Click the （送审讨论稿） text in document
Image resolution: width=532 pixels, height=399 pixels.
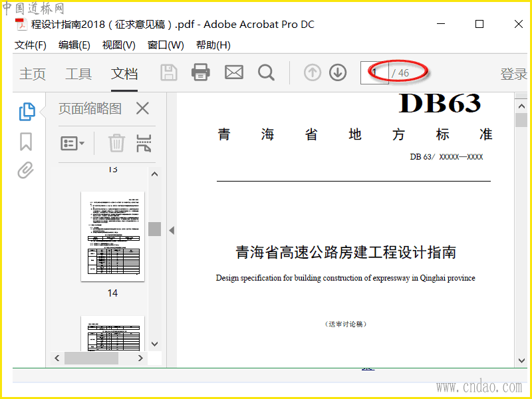(346, 324)
